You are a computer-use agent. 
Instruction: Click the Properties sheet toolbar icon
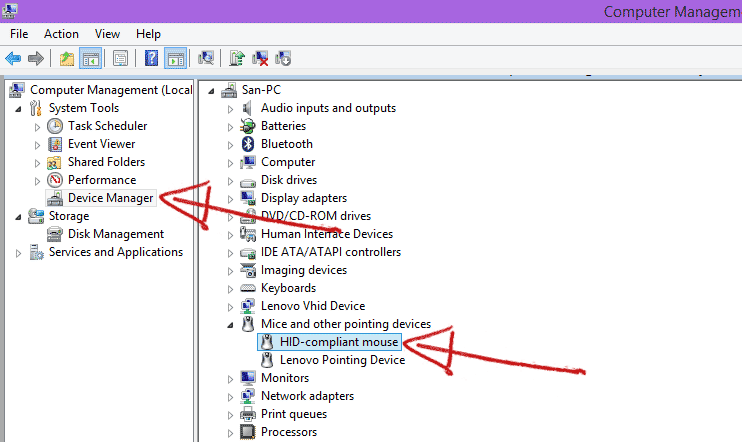tap(120, 59)
